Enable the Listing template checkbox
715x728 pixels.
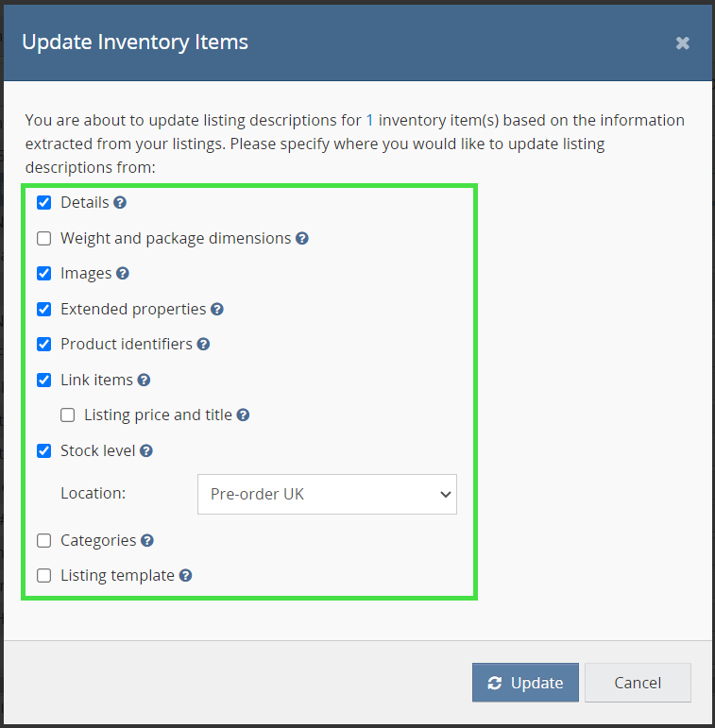(x=44, y=576)
